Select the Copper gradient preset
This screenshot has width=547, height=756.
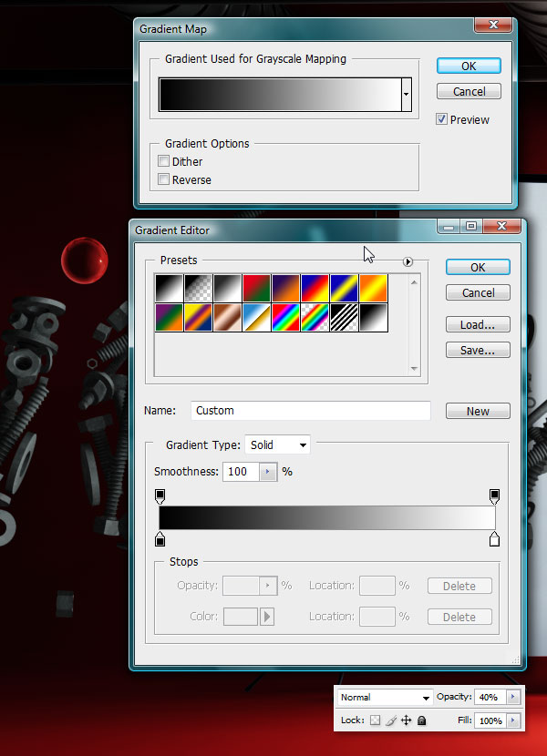(x=227, y=318)
